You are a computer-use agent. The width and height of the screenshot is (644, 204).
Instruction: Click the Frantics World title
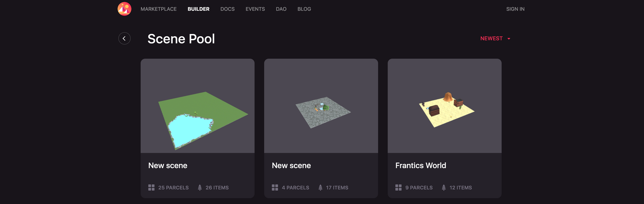[x=421, y=165]
